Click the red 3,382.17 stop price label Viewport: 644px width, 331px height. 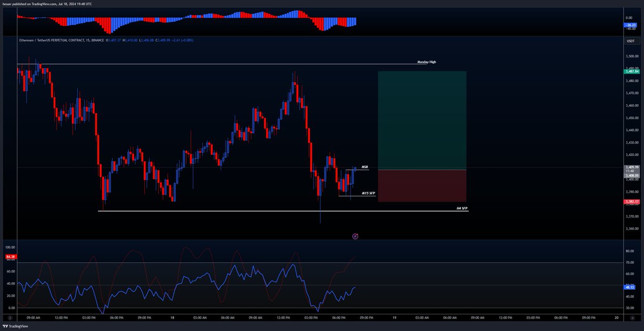click(631, 202)
